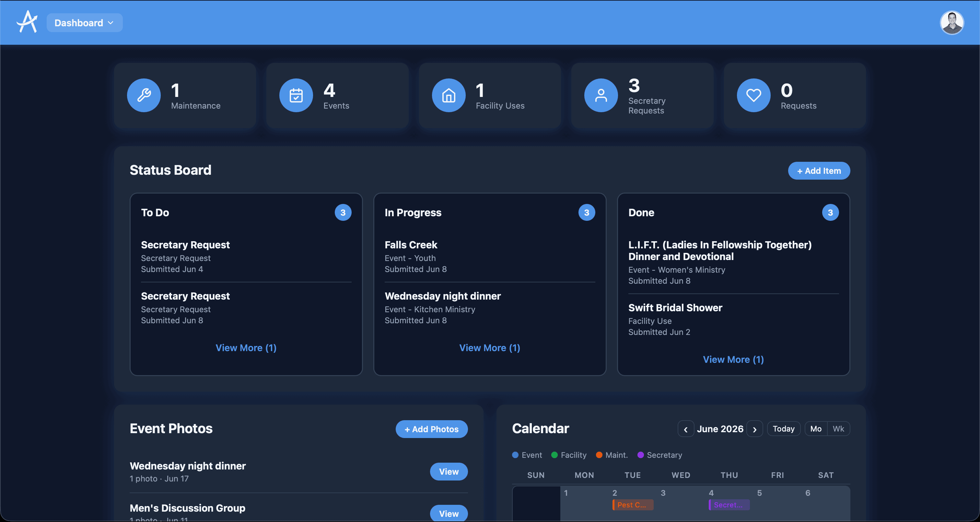Switch calendar to Wk view
Image resolution: width=980 pixels, height=522 pixels.
(838, 429)
